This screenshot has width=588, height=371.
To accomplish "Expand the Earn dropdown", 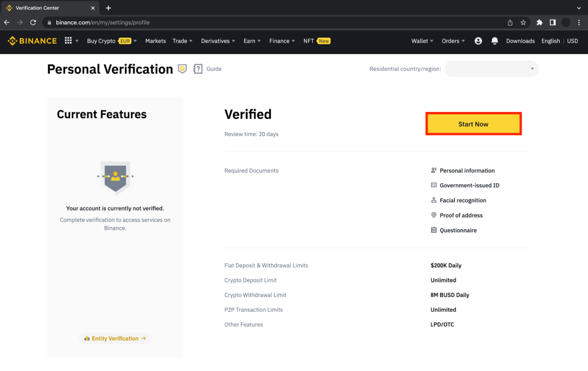I will 252,41.
